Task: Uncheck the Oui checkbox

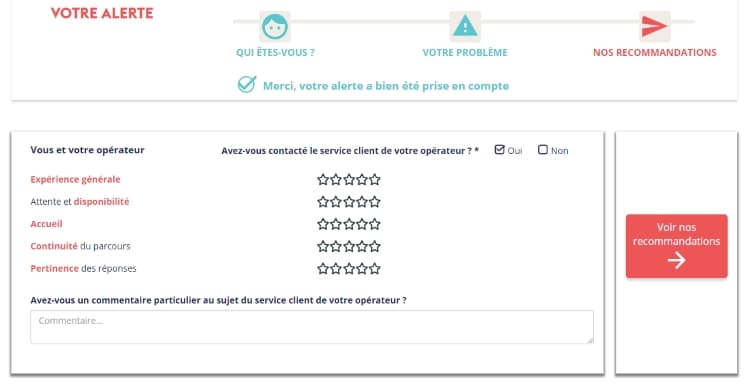Action: click(x=499, y=150)
